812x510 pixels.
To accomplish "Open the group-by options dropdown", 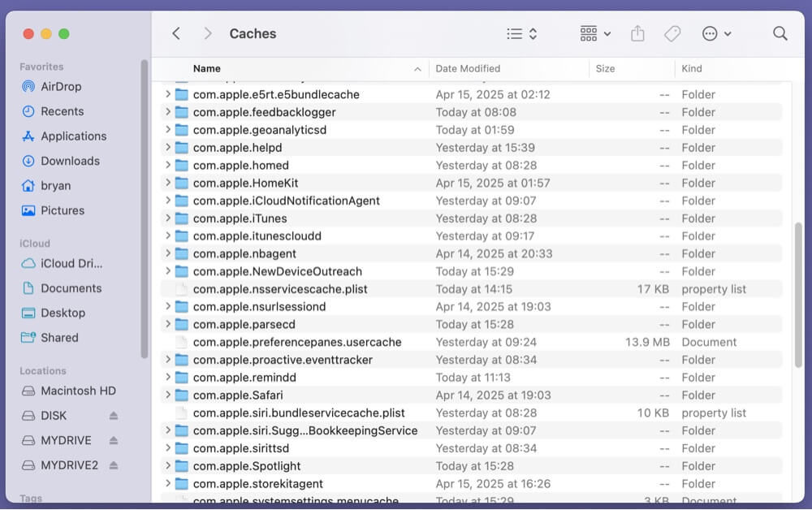I will point(595,33).
